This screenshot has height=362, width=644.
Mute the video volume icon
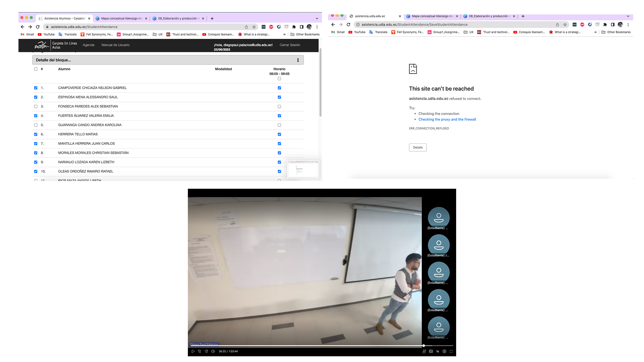pyautogui.click(x=213, y=351)
